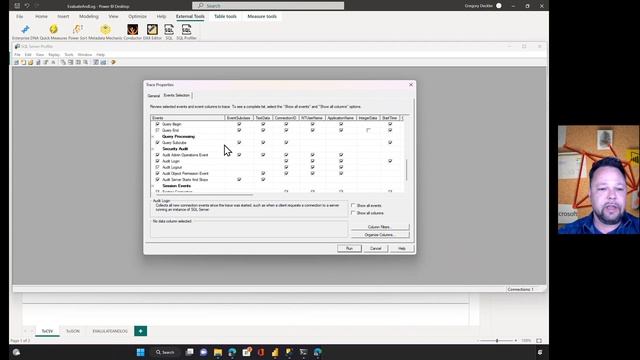The image size is (640, 360).
Task: Add a new report page
Action: [140, 331]
